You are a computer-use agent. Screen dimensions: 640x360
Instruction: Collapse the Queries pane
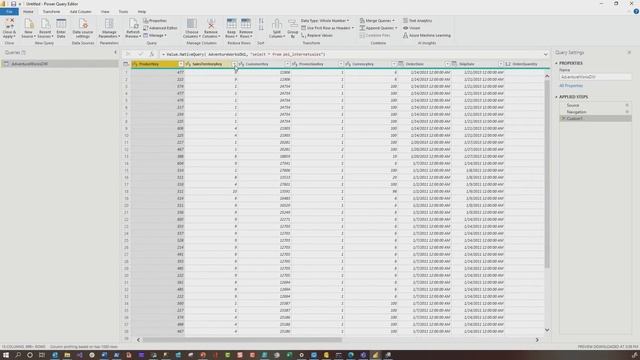pos(115,52)
